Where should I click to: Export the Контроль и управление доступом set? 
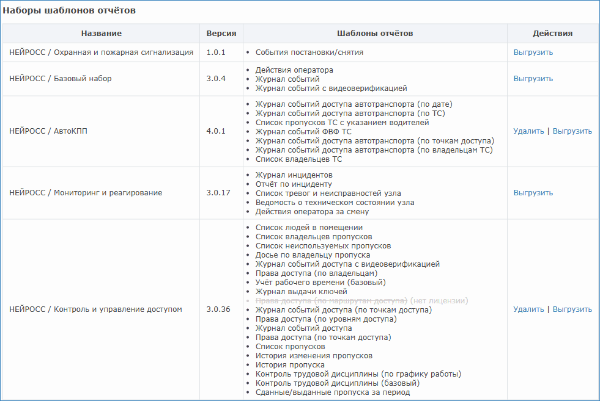572,309
